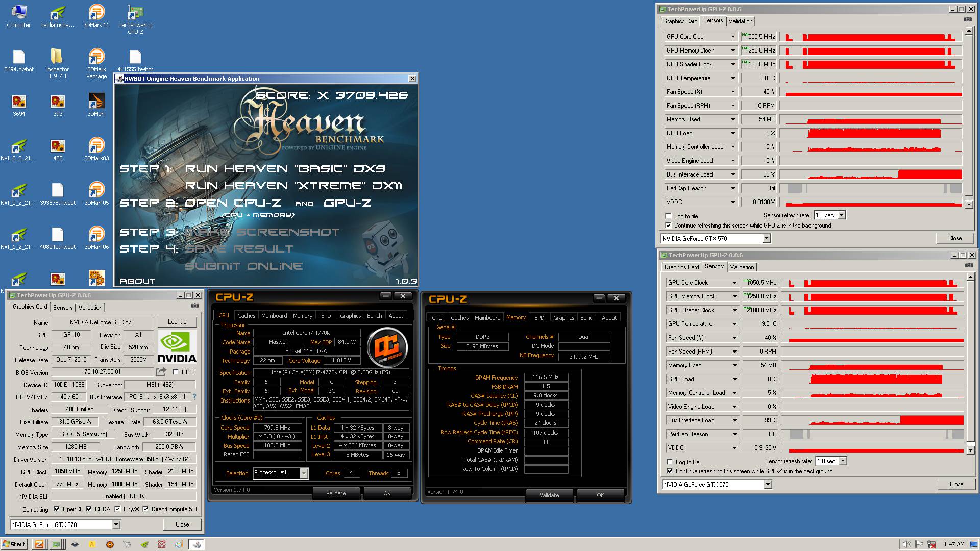
Task: Click Close button in left GPU-Z
Action: [182, 524]
